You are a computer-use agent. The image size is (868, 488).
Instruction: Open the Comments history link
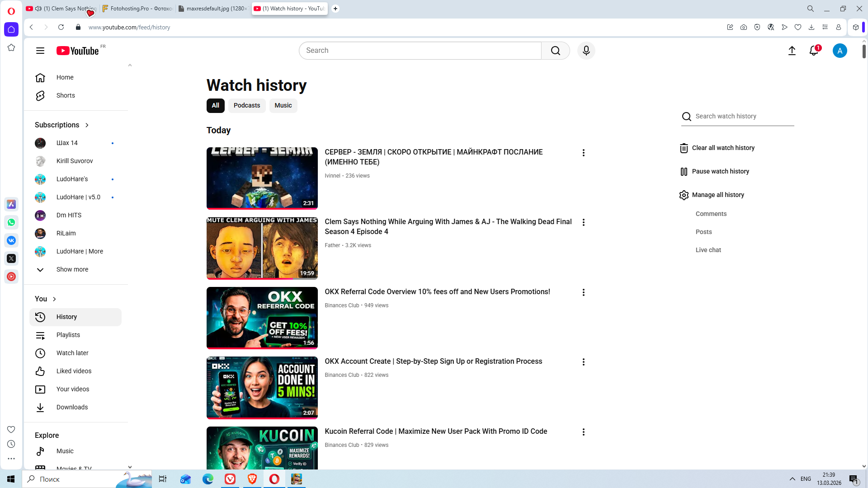pos(711,214)
